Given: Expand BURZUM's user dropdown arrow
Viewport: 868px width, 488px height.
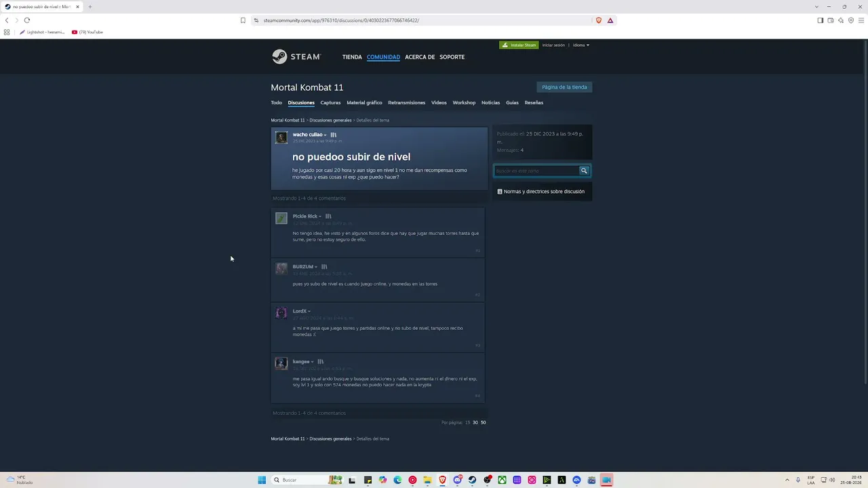Looking at the screenshot, I should coord(316,266).
